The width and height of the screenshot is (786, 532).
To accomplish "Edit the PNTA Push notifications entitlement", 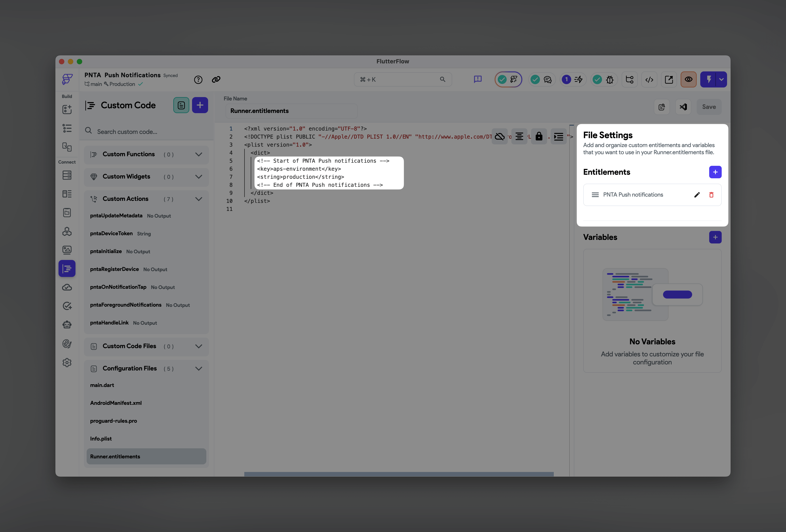I will (x=697, y=195).
